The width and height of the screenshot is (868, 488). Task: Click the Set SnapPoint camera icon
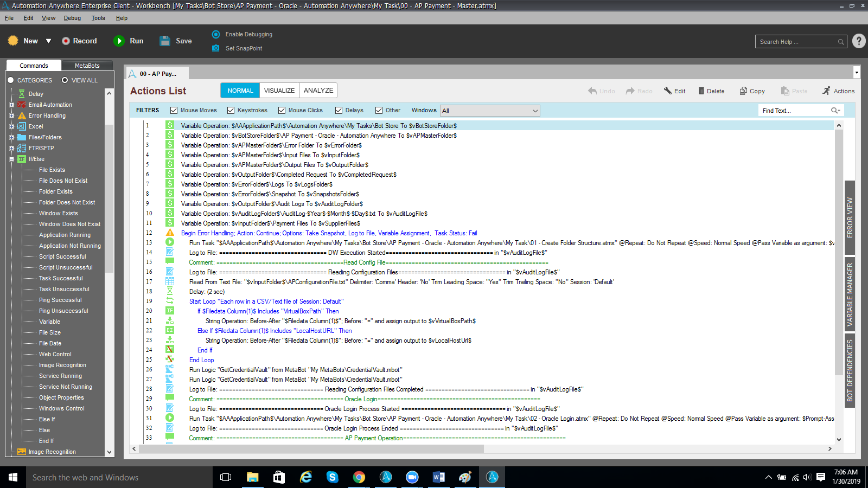click(215, 48)
